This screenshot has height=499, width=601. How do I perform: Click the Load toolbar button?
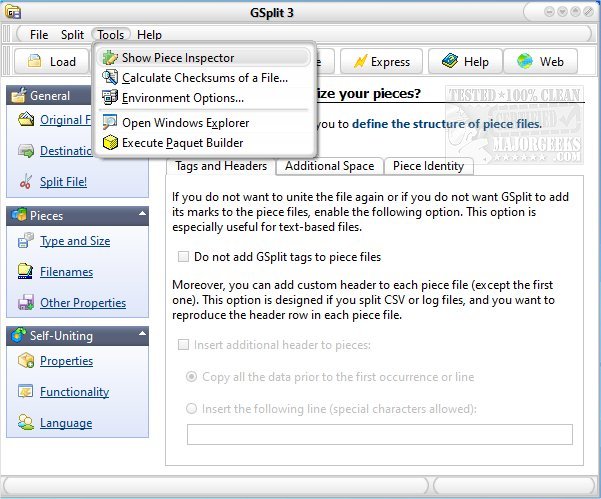pos(51,61)
